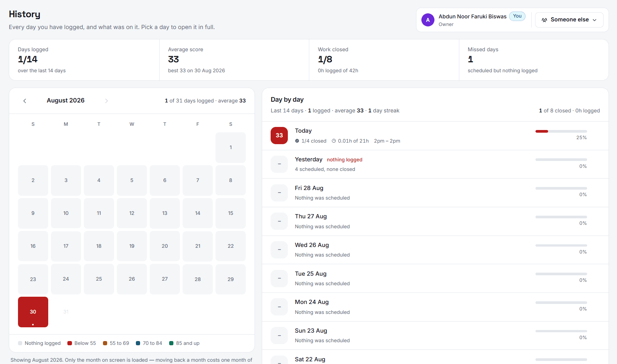Select the red score 33 badge for Today
The height and width of the screenshot is (364, 617).
coord(279,135)
